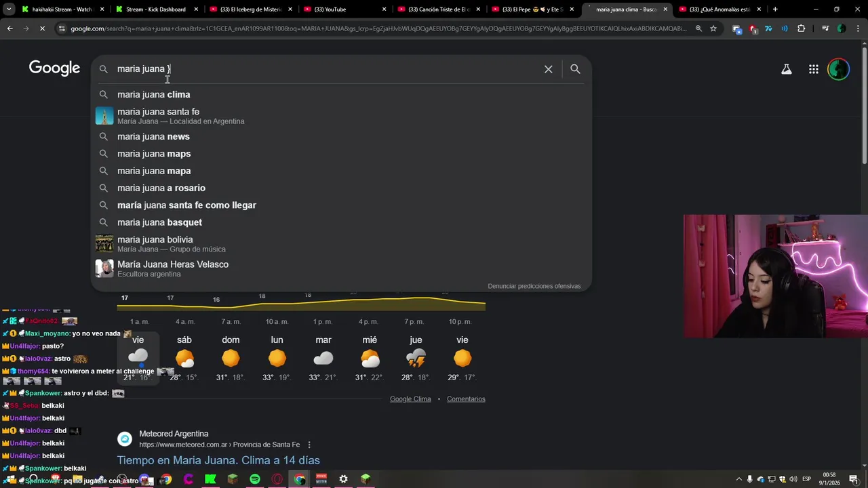View site information icon in address bar
This screenshot has height=488, width=868.
point(62,28)
